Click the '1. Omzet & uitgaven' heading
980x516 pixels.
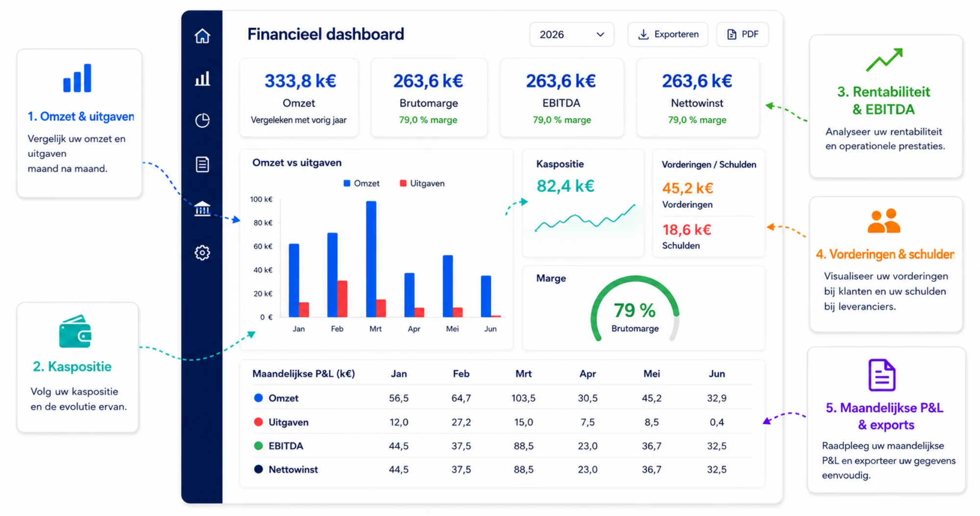click(x=81, y=117)
